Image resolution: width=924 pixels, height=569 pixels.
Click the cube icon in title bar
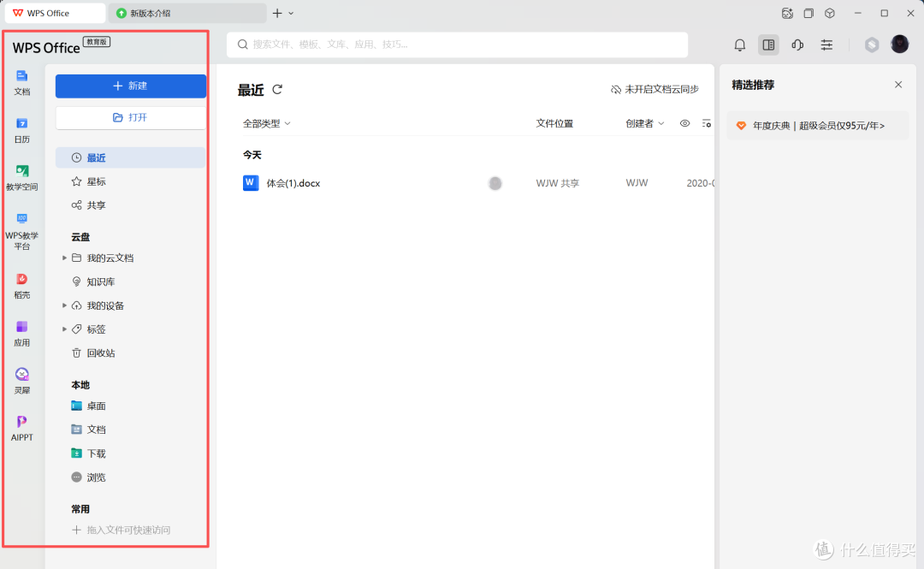tap(830, 13)
